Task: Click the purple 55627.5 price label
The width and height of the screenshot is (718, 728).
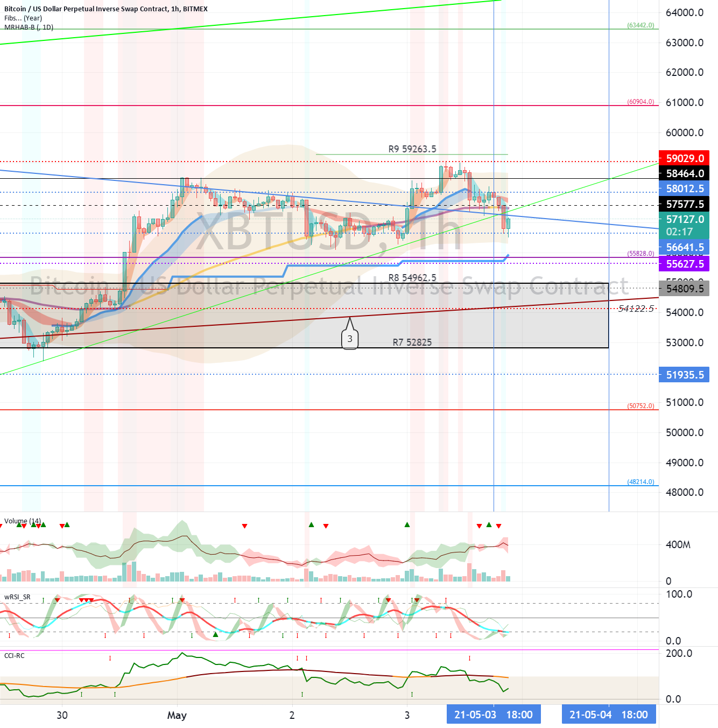Action: [x=684, y=264]
